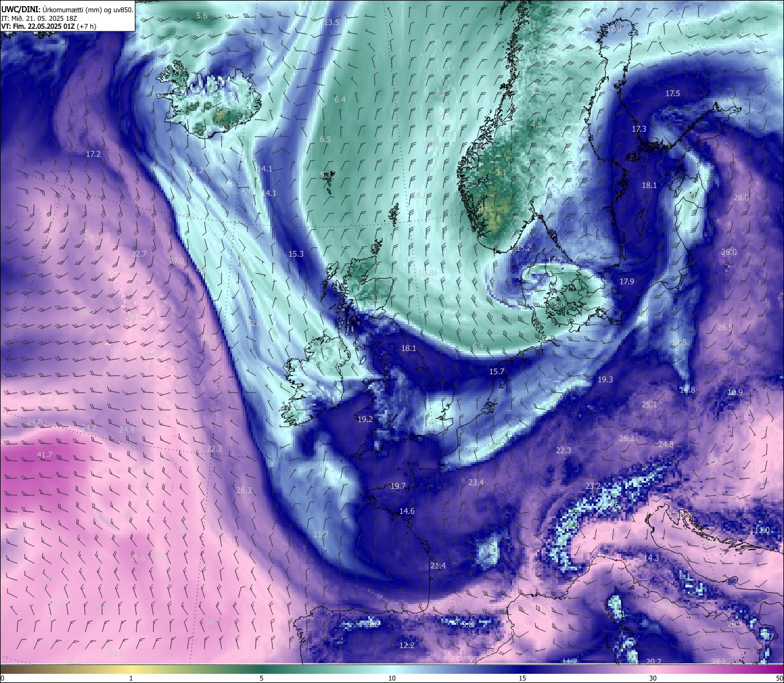Click the 0 tick on the colorbar
Image resolution: width=784 pixels, height=683 pixels.
[x=2, y=679]
